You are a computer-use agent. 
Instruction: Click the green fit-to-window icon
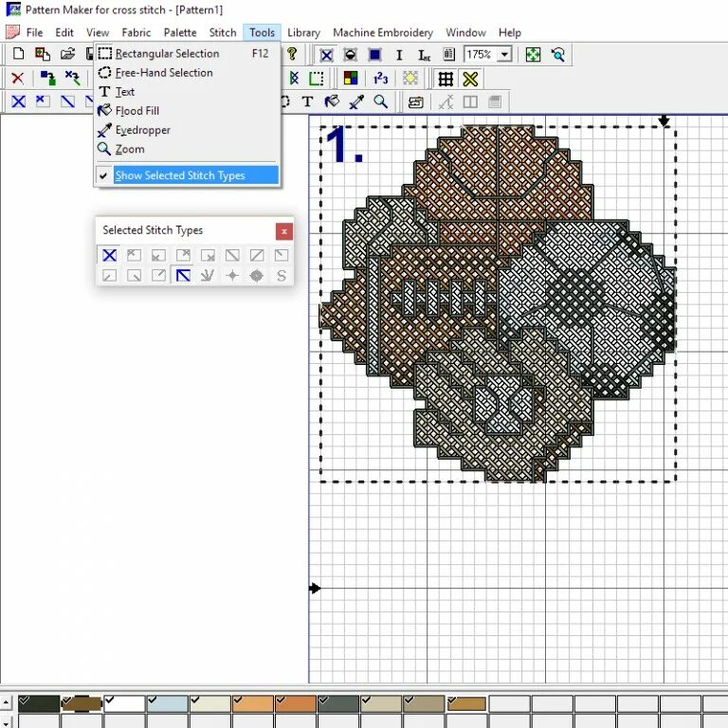click(533, 55)
